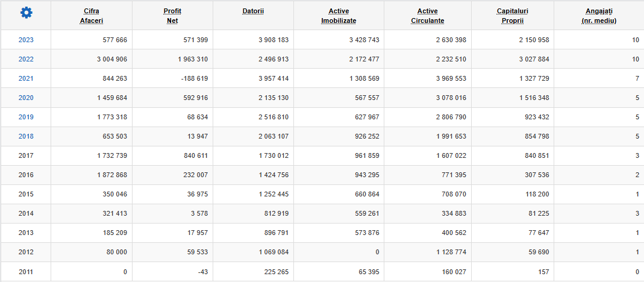Viewport: 644px width, 282px height.
Task: Click the 653 503 turnover value
Action: [115, 136]
